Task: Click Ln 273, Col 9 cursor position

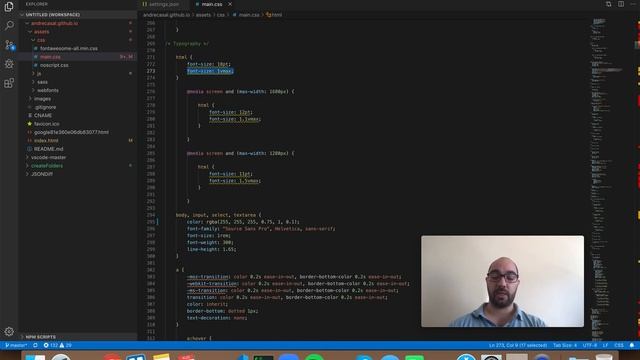Action: tap(518, 345)
